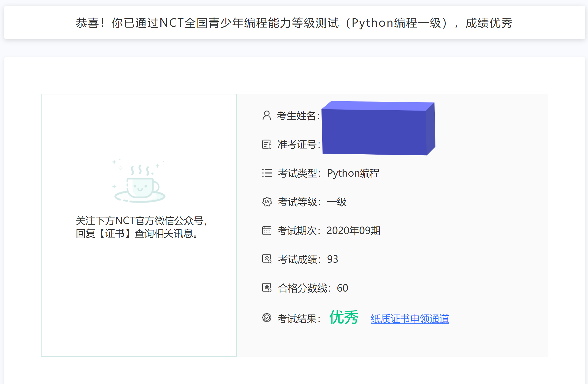Click the 考试结果 label
The width and height of the screenshot is (588, 384).
click(299, 318)
